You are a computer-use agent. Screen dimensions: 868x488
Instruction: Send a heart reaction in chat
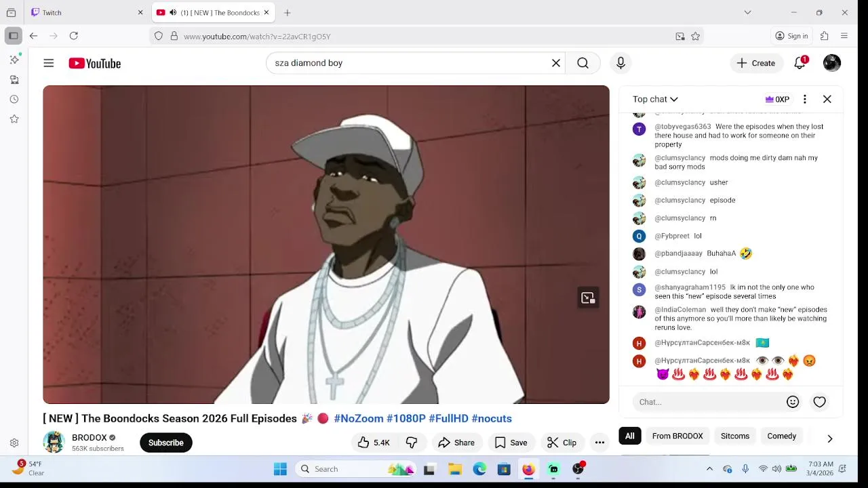coord(820,402)
